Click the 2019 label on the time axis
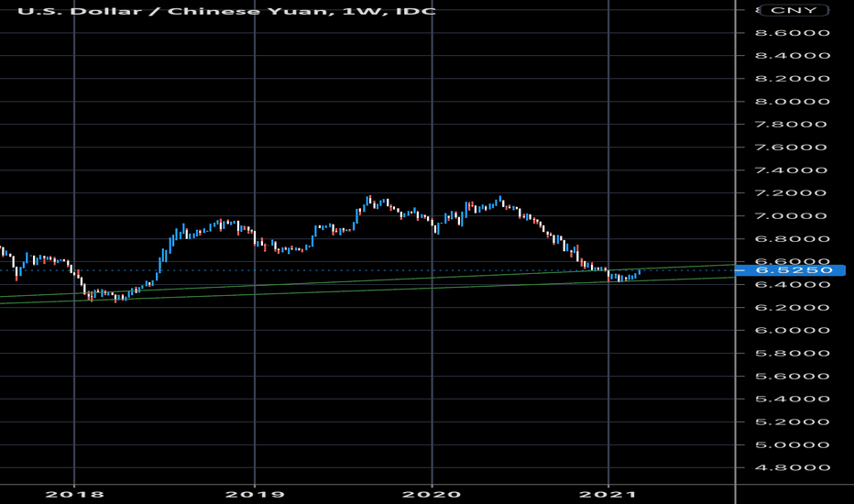The height and width of the screenshot is (504, 854). click(255, 495)
